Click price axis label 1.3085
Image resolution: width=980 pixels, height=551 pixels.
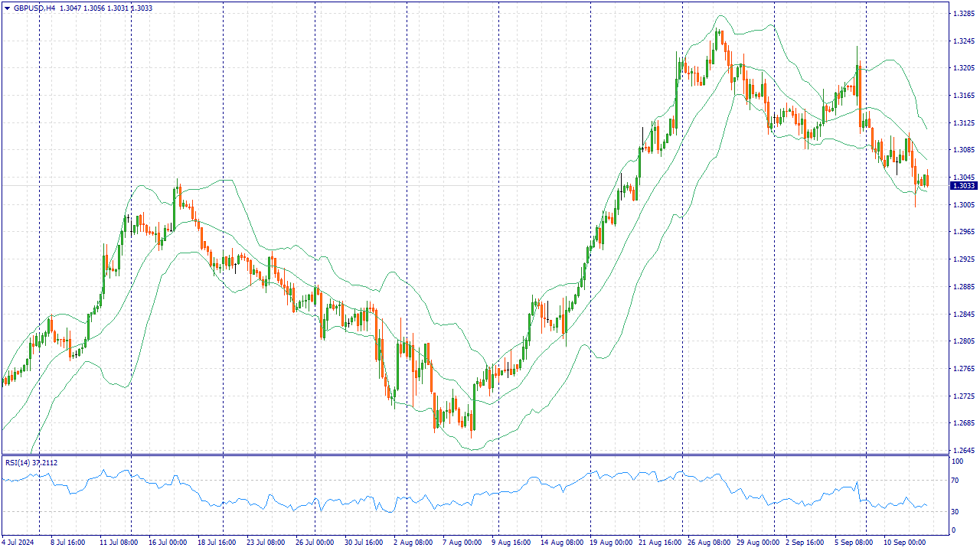pyautogui.click(x=963, y=150)
